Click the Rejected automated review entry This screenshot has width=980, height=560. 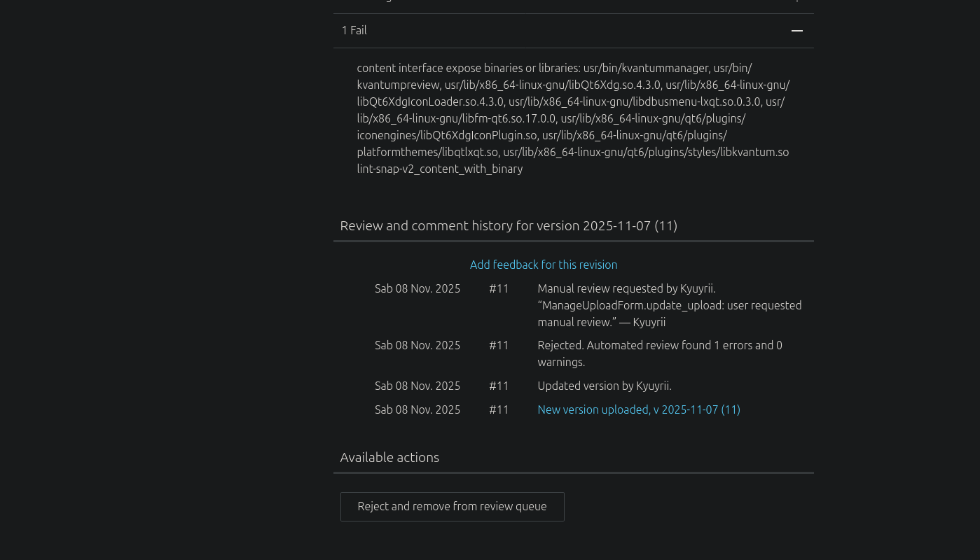click(x=659, y=353)
